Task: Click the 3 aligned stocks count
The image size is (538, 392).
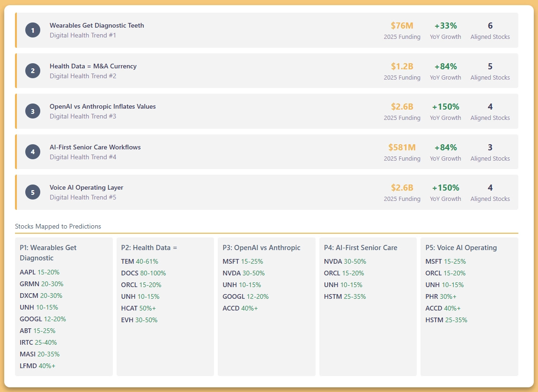Action: point(490,147)
